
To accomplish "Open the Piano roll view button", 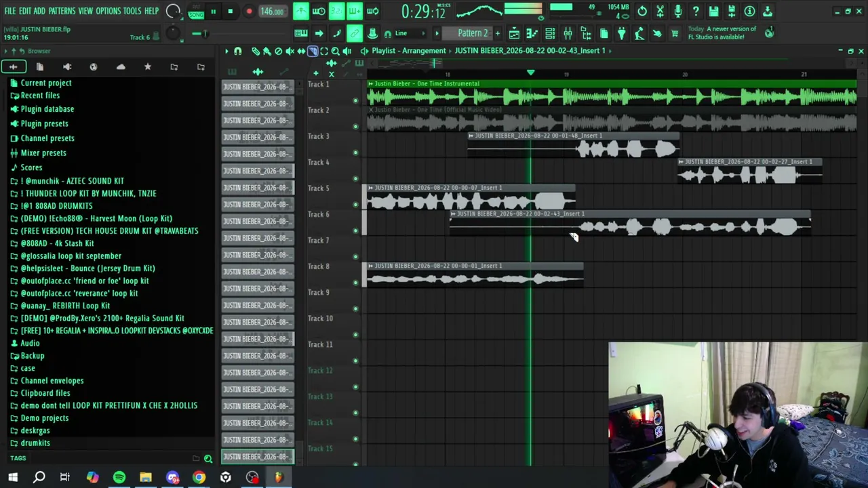I will [532, 33].
